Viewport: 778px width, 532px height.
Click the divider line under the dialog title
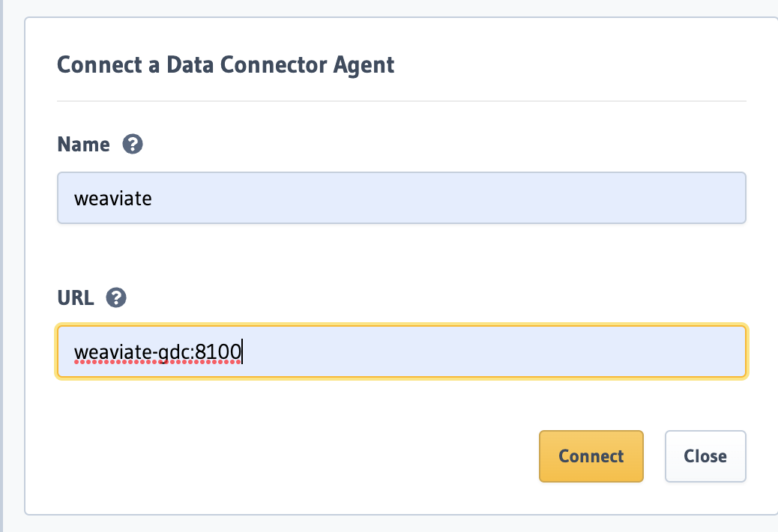point(402,101)
